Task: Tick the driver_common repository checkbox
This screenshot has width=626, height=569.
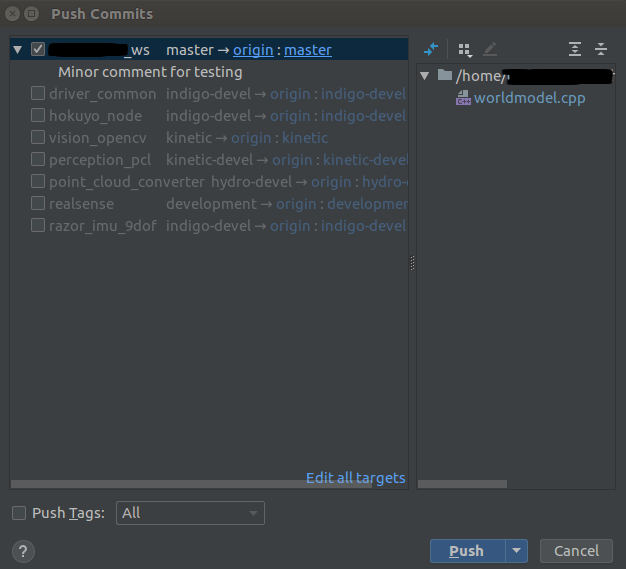Action: [x=38, y=94]
